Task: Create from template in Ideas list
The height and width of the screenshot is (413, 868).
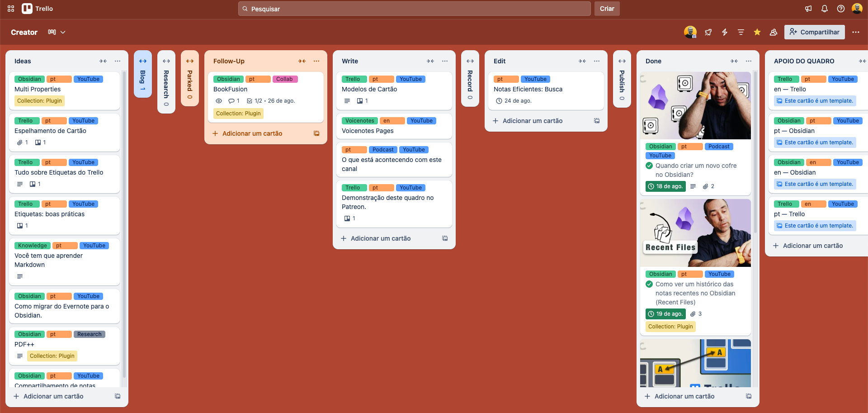Action: [118, 396]
